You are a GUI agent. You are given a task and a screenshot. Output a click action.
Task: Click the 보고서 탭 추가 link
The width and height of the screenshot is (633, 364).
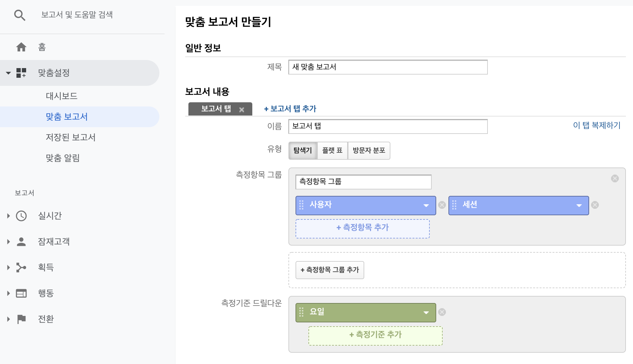[x=290, y=109]
